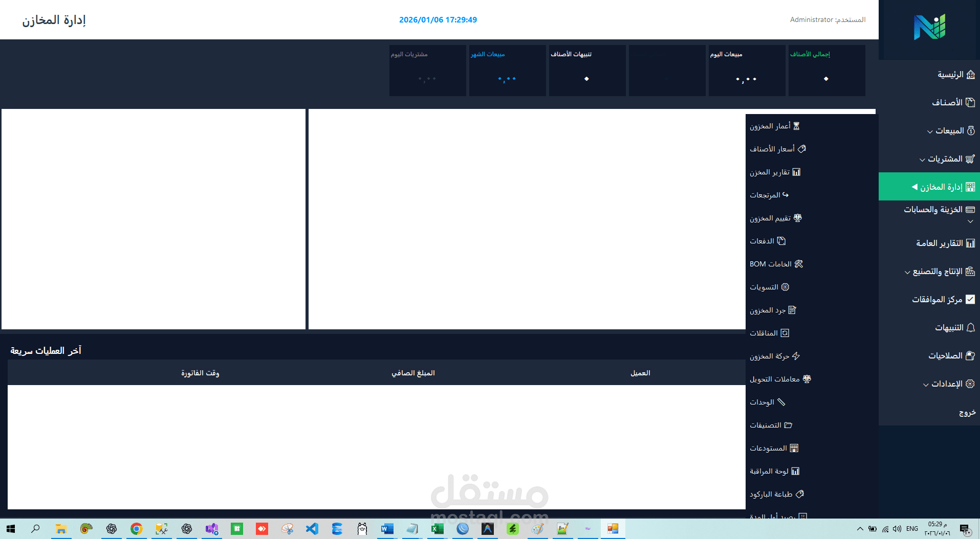Show hidden system tray icons
Screen dimensions: 980x539
click(860, 529)
